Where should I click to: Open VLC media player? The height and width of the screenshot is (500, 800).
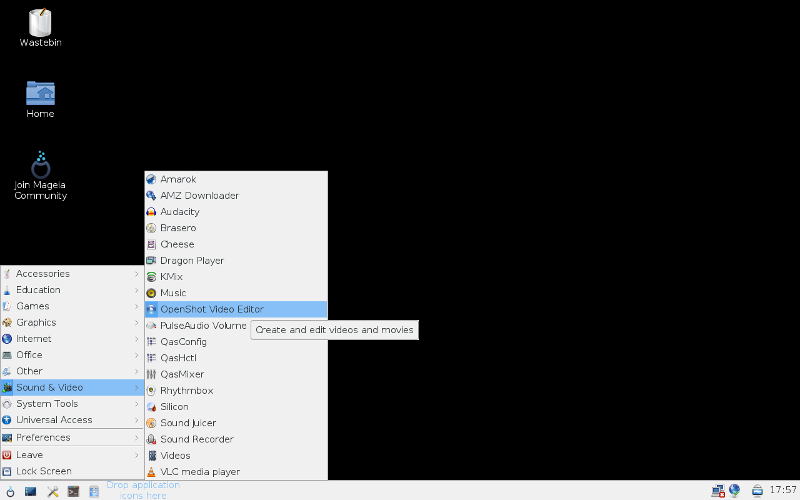click(236, 472)
